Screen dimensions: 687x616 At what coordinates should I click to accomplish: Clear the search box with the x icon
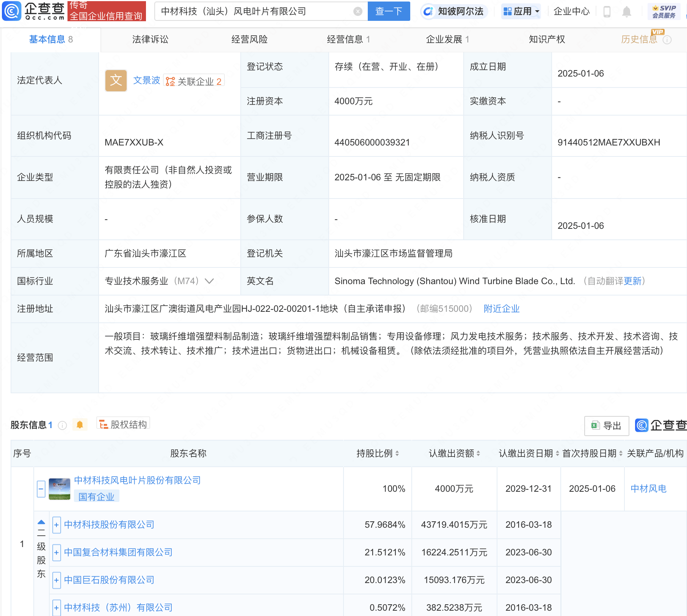click(357, 11)
